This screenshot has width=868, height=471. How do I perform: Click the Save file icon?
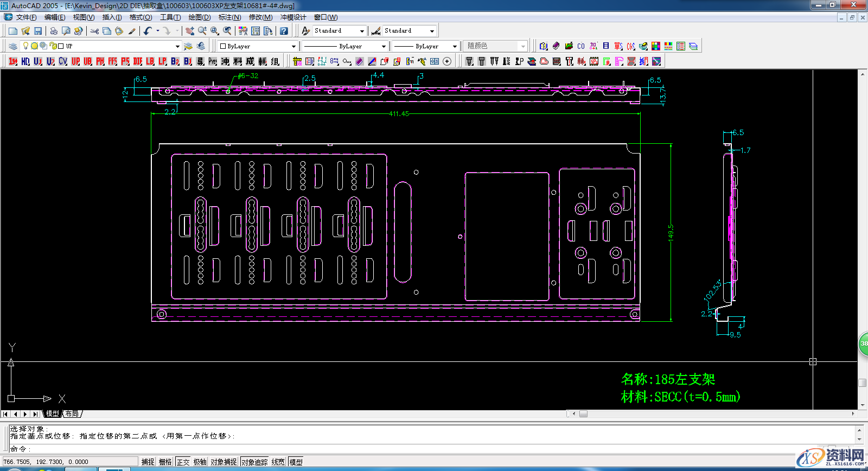[38, 31]
